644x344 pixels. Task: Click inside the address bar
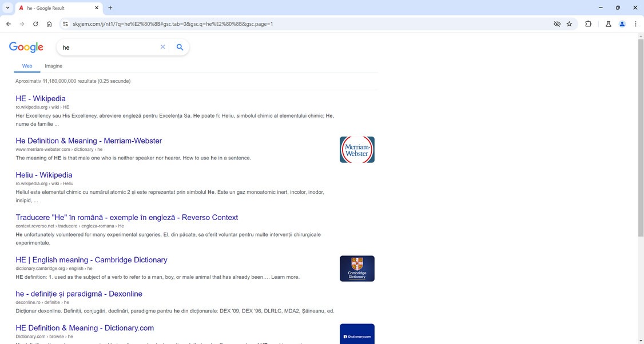tap(229, 23)
